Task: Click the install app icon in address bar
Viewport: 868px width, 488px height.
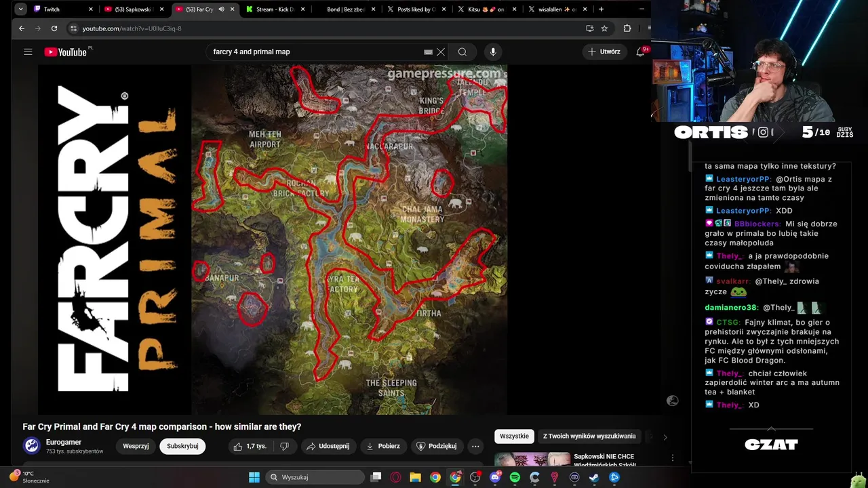Action: pyautogui.click(x=589, y=28)
